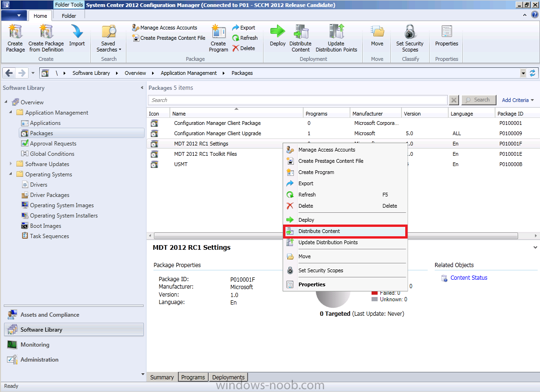Open the address bar dropdown arrow
This screenshot has height=392, width=540.
click(x=523, y=73)
